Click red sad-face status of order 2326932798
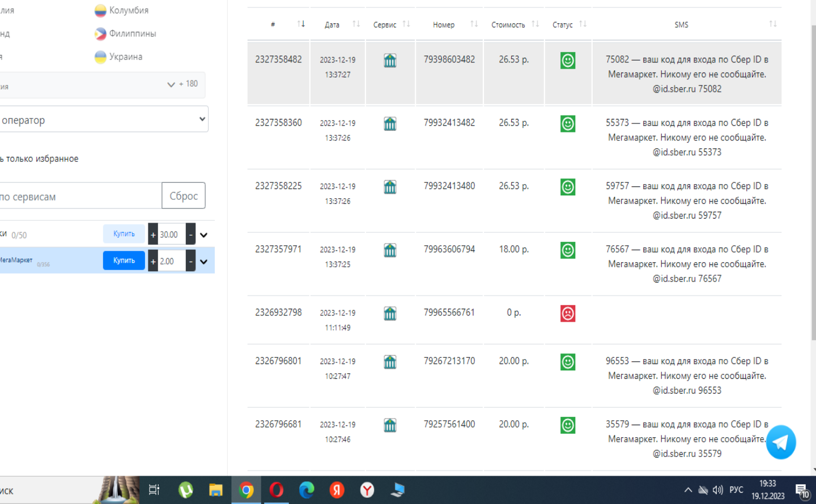This screenshot has height=504, width=816. click(x=568, y=314)
